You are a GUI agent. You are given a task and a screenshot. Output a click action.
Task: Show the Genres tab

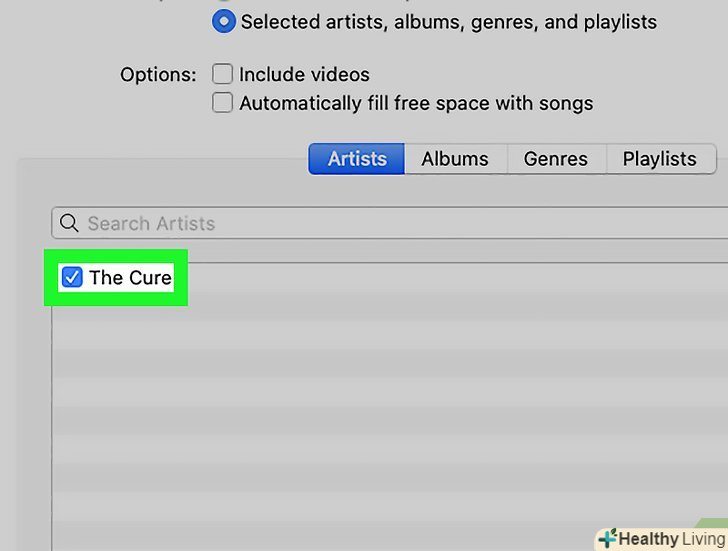556,159
